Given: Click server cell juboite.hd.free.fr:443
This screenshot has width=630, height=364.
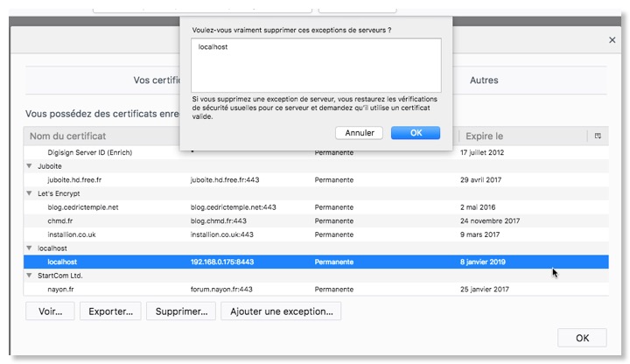Looking at the screenshot, I should (x=225, y=180).
